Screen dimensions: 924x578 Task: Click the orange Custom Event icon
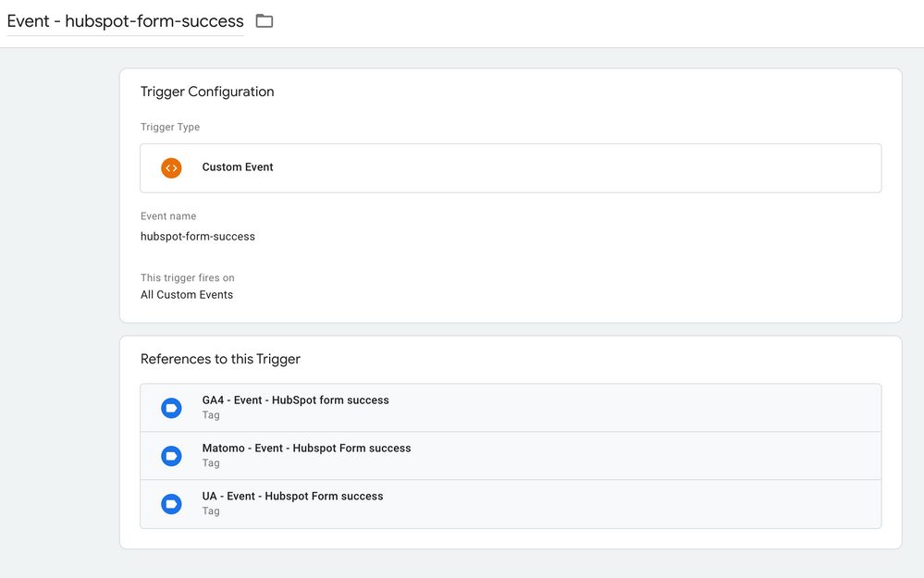[171, 168]
